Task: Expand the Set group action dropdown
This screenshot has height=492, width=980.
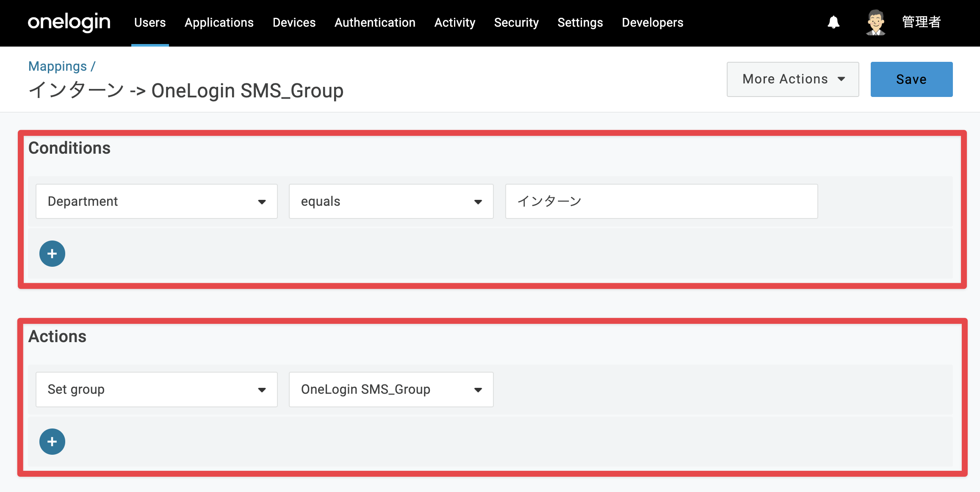Action: pyautogui.click(x=157, y=390)
